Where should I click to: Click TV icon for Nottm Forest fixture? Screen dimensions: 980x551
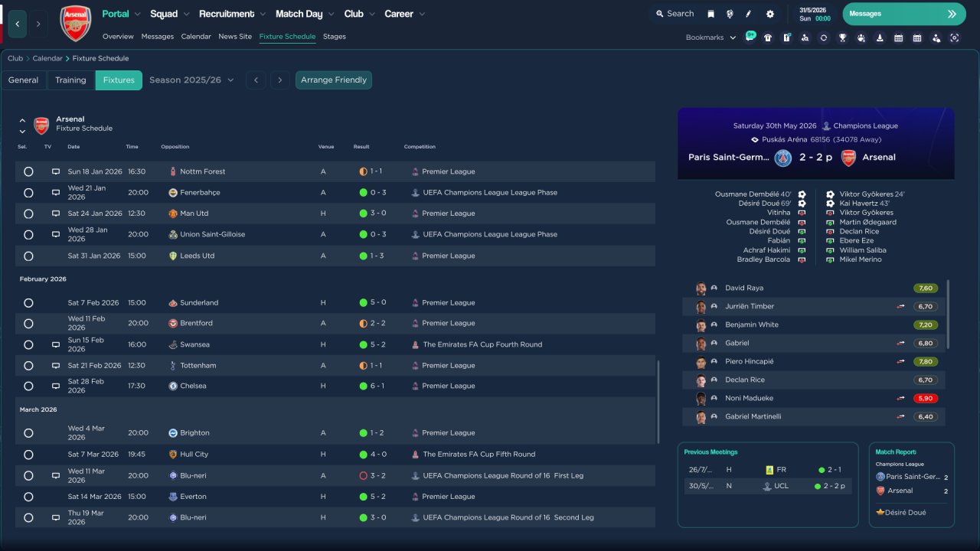pos(56,172)
